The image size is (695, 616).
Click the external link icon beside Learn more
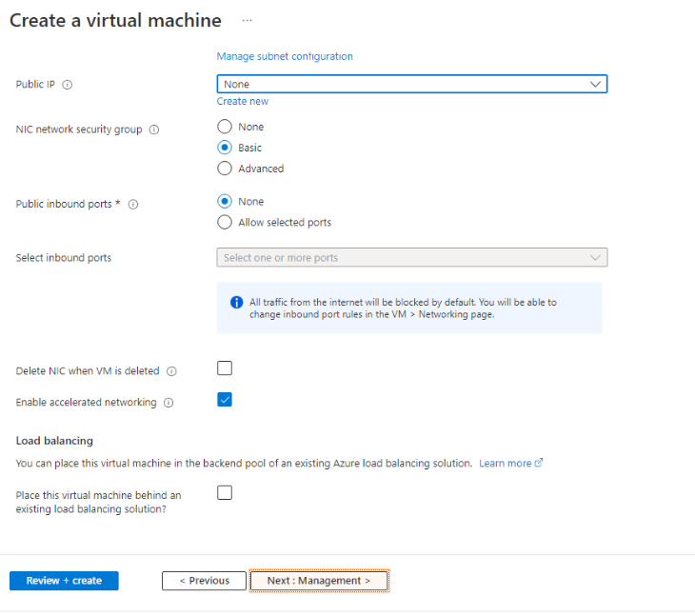point(539,463)
